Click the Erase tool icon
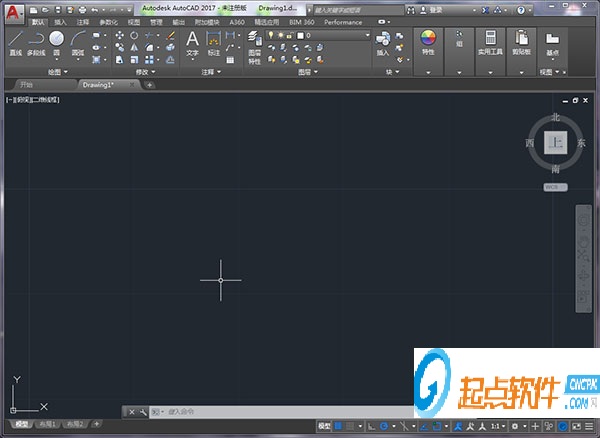This screenshot has width=600, height=438. [x=171, y=36]
